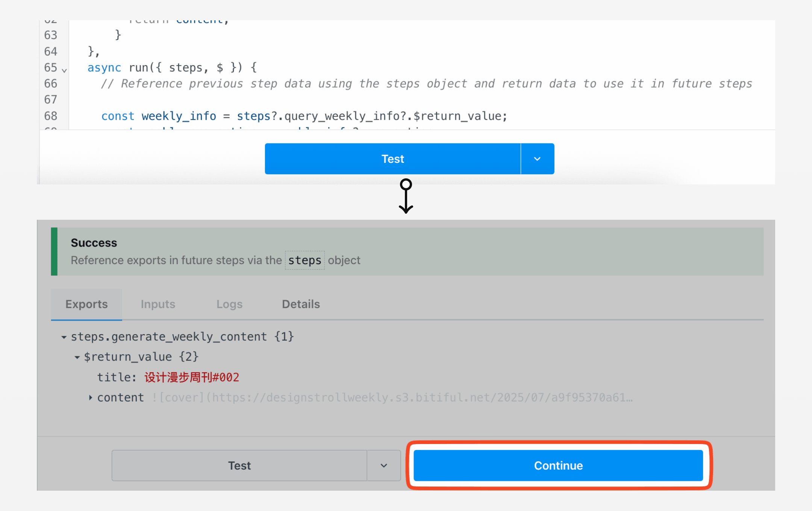812x511 pixels.
Task: Collapse the steps.generate_weekly_content tree node
Action: [x=64, y=337]
